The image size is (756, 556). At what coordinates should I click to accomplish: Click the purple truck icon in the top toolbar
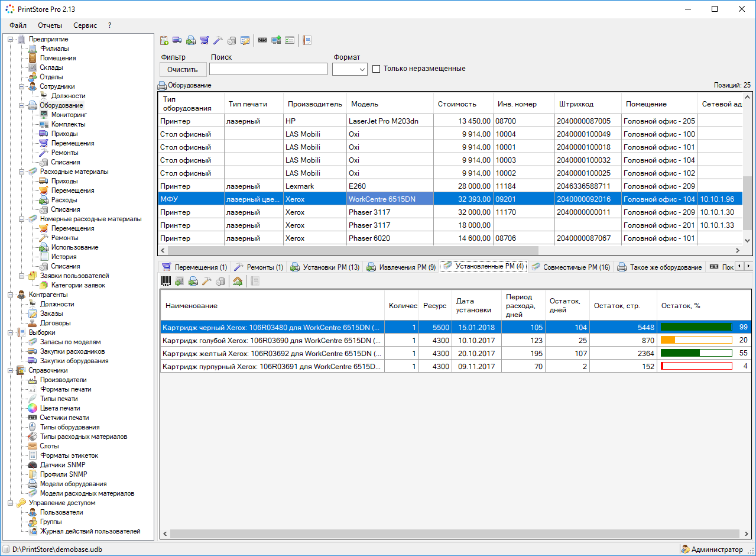point(177,40)
